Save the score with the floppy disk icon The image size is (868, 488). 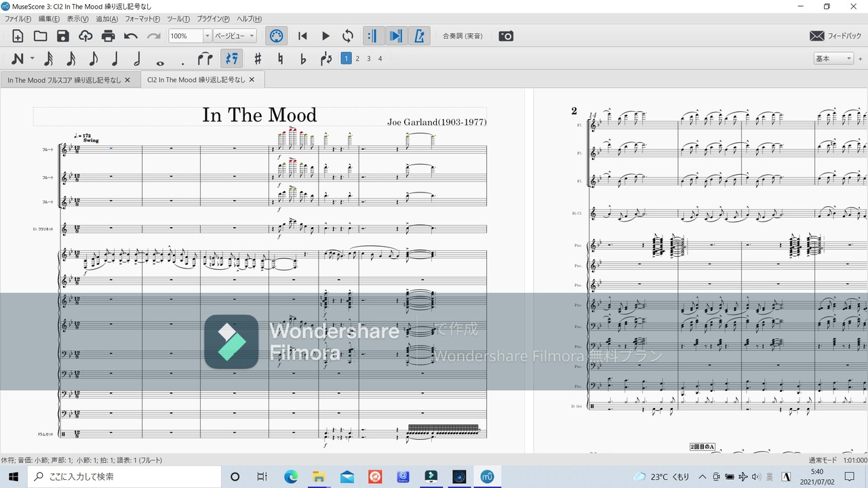[63, 36]
